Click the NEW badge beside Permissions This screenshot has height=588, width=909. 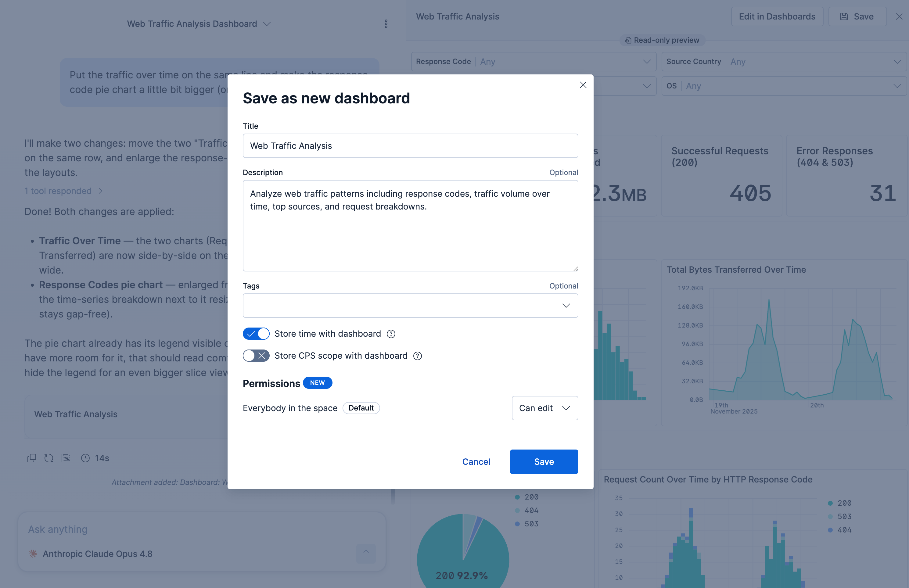317,382
